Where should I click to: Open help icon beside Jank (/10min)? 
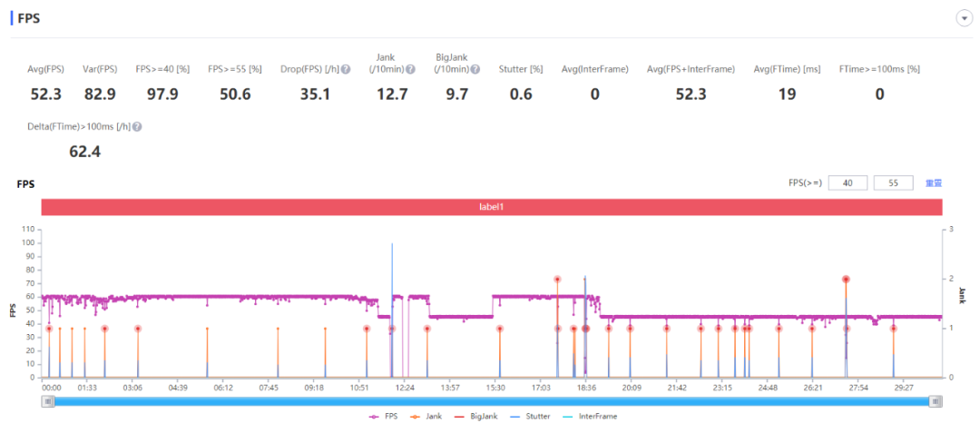(x=410, y=69)
